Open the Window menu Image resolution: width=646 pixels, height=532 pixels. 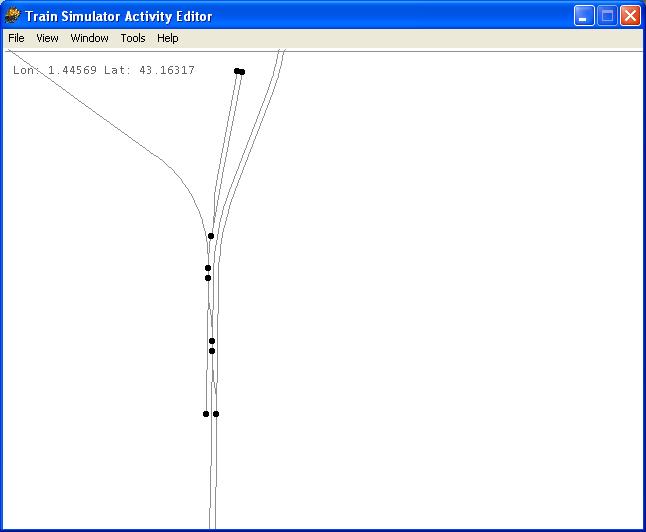pyautogui.click(x=89, y=38)
